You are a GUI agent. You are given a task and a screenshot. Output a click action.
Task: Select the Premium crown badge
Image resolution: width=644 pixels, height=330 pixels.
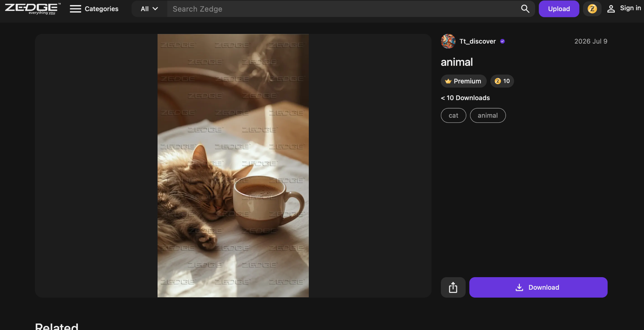click(464, 81)
